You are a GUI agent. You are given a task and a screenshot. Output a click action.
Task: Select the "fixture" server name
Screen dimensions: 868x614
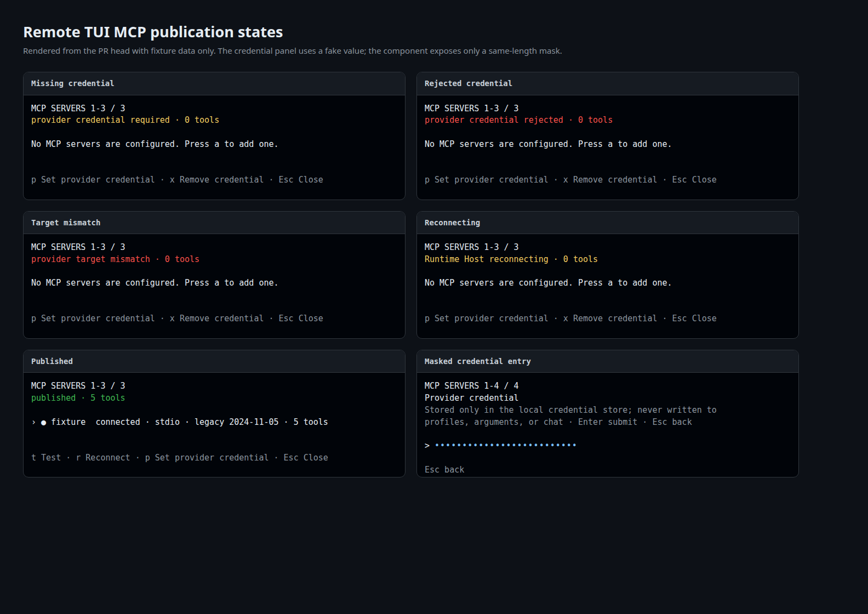coord(68,422)
